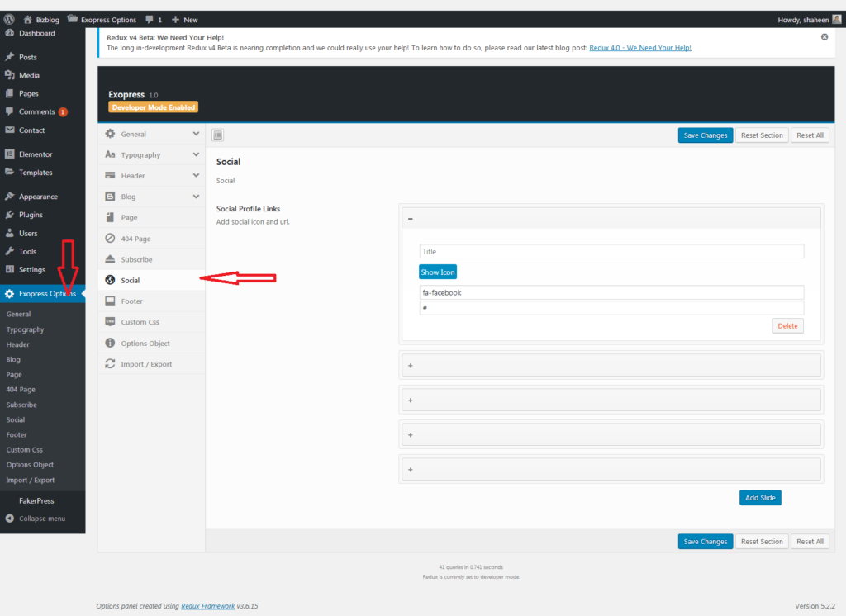Click the bottom Save Changes button
The height and width of the screenshot is (616, 846).
pyautogui.click(x=706, y=542)
